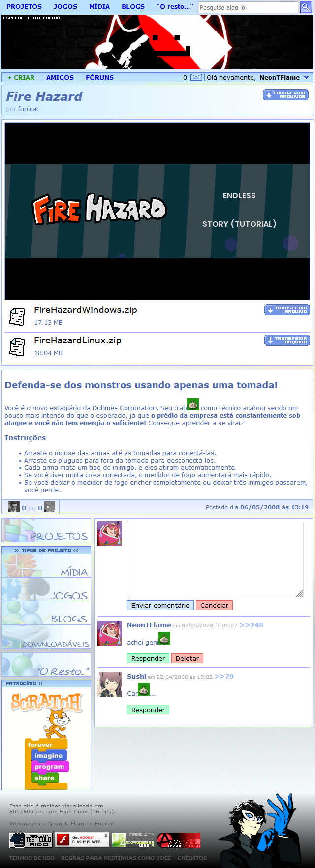315x868 pixels.
Task: Click NeonTFlame's avatar in comment
Action: tap(110, 633)
